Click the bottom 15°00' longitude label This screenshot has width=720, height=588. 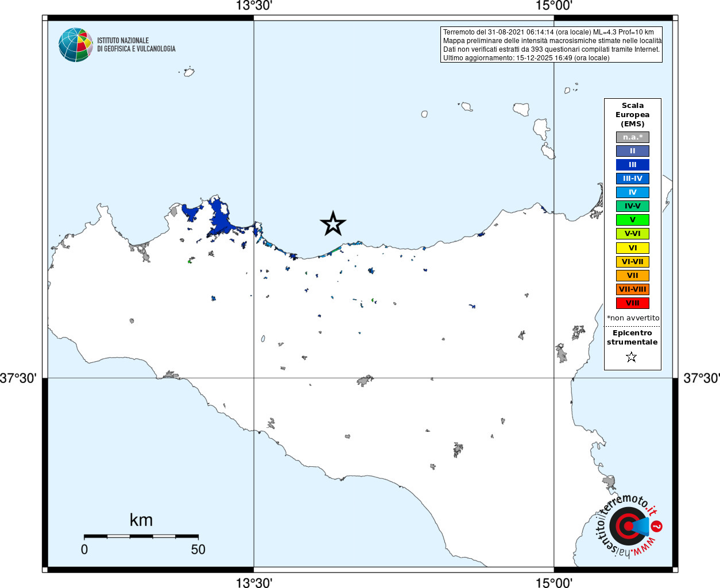tap(554, 583)
